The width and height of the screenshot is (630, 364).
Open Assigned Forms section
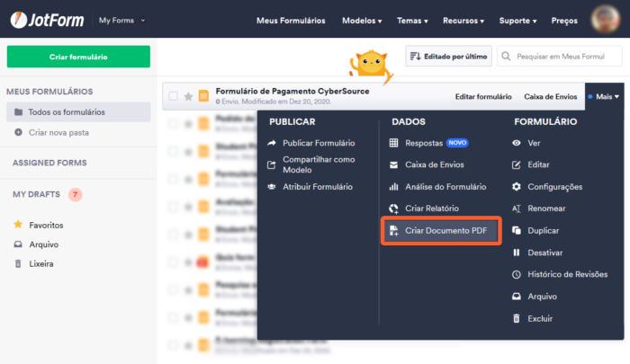point(49,163)
